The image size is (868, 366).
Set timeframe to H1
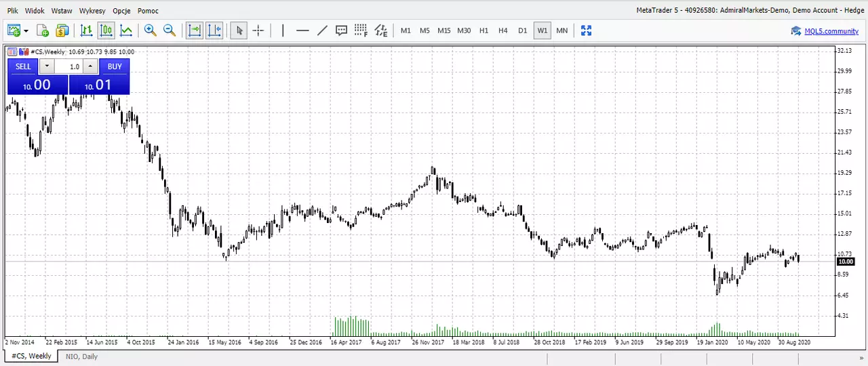click(484, 30)
